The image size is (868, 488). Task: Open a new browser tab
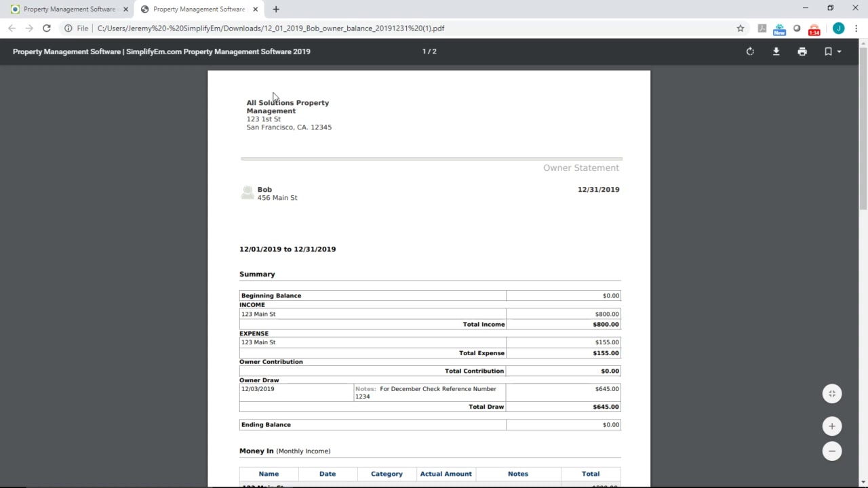pyautogui.click(x=276, y=9)
